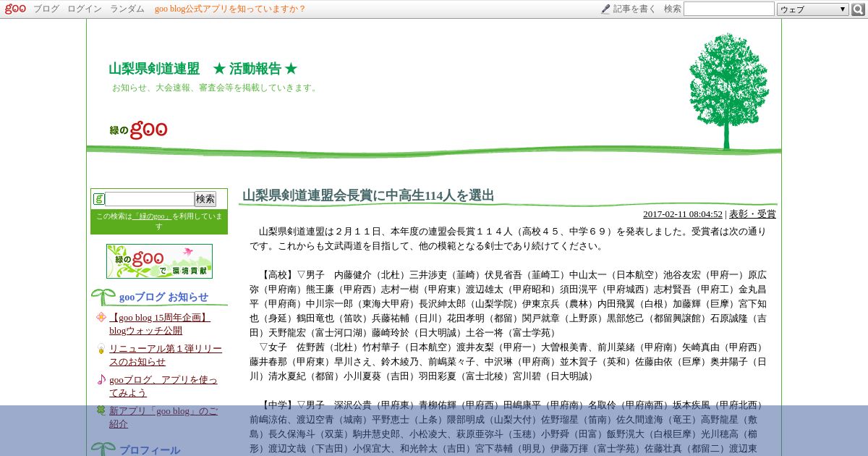This screenshot has width=868, height=456.
Task: Open the ランダム link
Action: point(127,9)
